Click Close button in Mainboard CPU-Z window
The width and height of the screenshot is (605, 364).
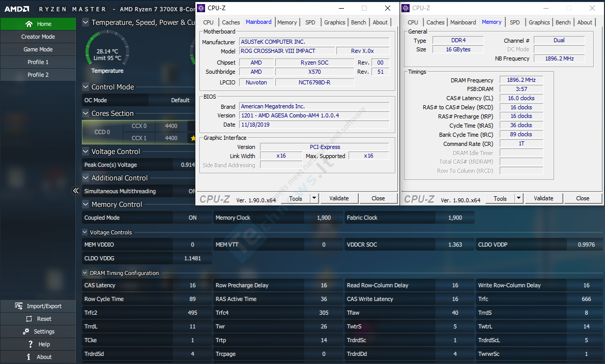[378, 198]
